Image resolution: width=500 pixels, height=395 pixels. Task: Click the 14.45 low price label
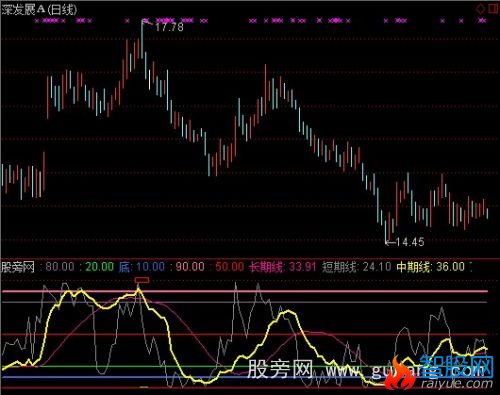coord(410,242)
